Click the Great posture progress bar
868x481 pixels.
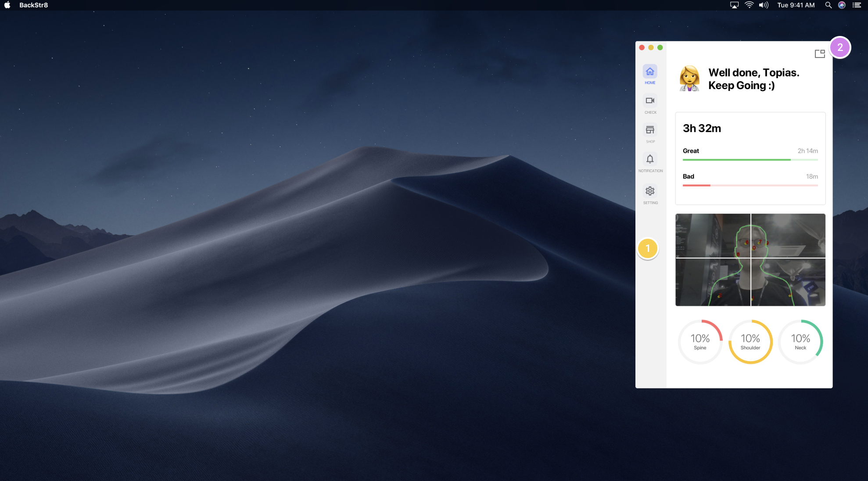point(750,160)
